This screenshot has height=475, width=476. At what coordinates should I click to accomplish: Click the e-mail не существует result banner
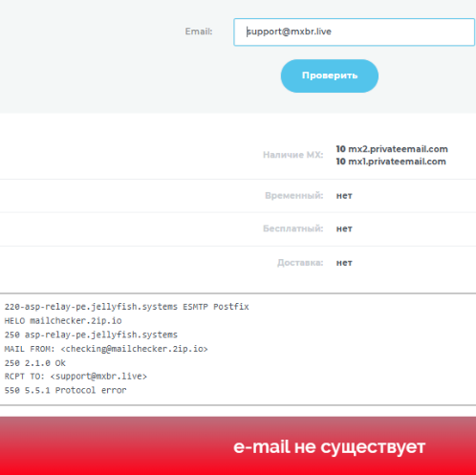tap(238, 445)
